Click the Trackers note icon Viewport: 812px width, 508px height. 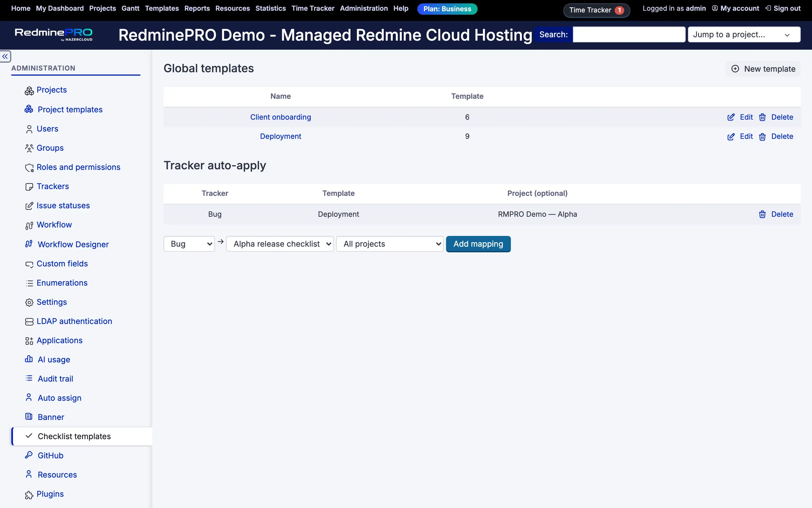tap(29, 187)
